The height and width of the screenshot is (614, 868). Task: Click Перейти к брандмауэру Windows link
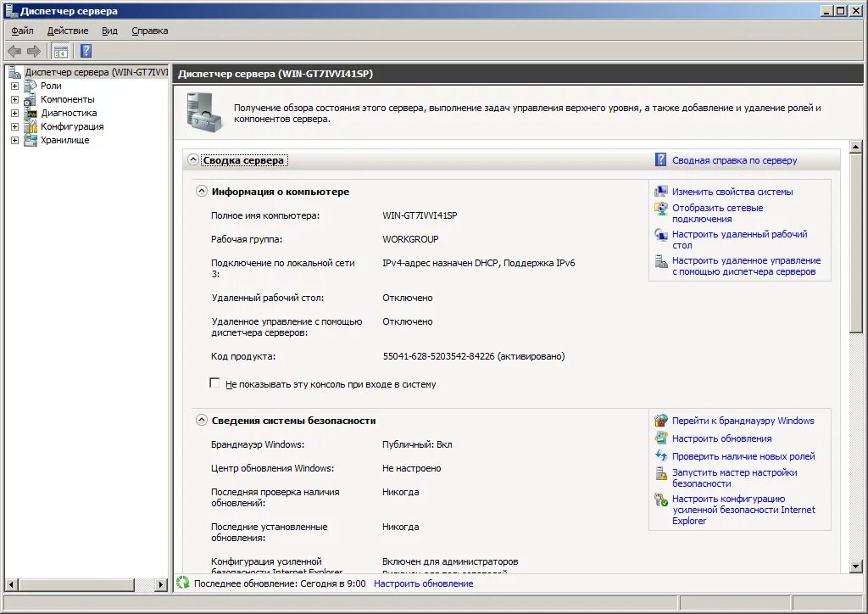click(x=743, y=421)
